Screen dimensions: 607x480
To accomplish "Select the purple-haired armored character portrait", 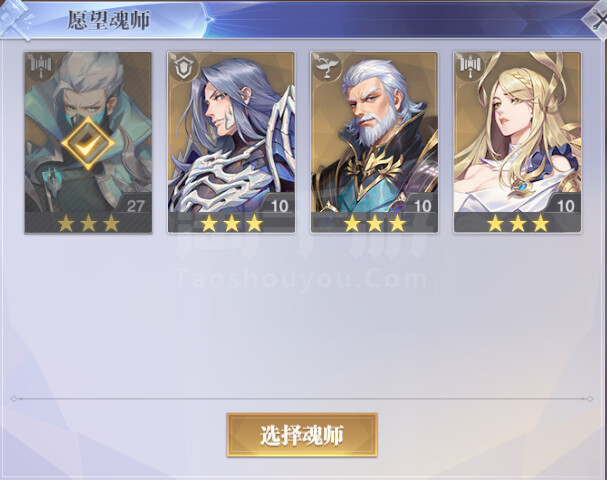I will [231, 142].
